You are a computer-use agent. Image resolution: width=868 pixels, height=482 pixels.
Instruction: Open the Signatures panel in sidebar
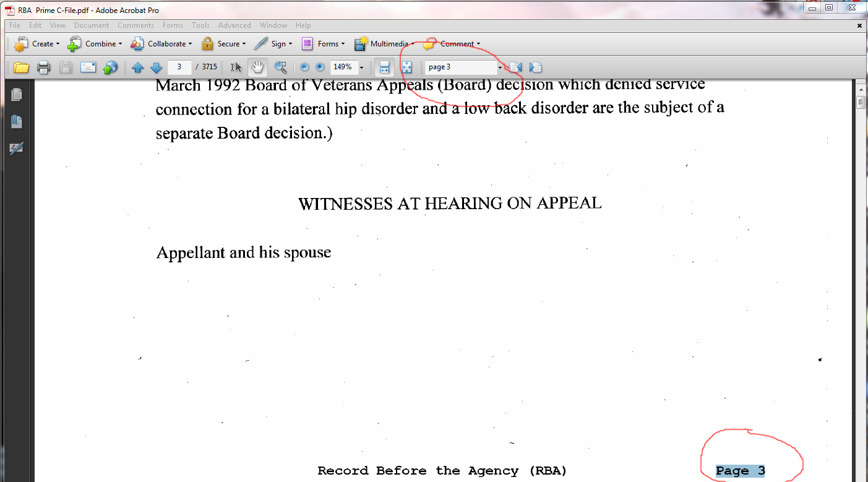tap(16, 148)
